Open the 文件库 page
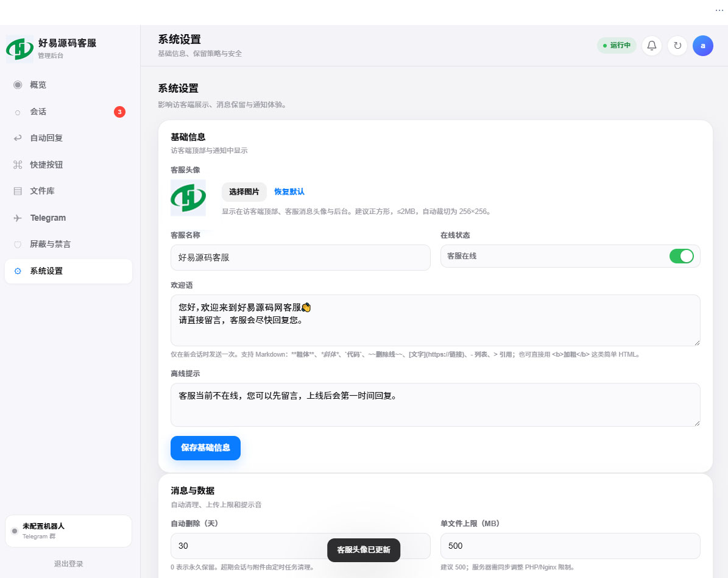 click(x=68, y=191)
